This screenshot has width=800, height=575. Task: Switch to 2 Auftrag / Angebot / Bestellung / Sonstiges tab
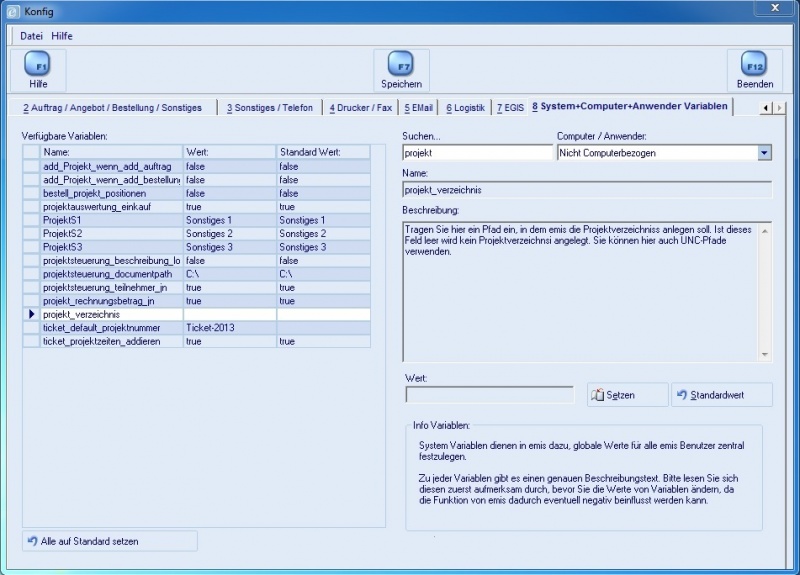tap(112, 108)
